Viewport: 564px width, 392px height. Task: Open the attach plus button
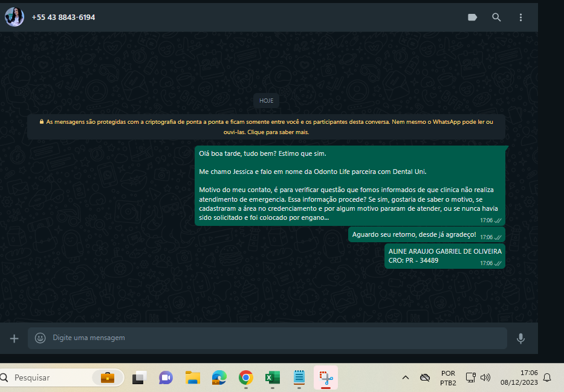[14, 338]
